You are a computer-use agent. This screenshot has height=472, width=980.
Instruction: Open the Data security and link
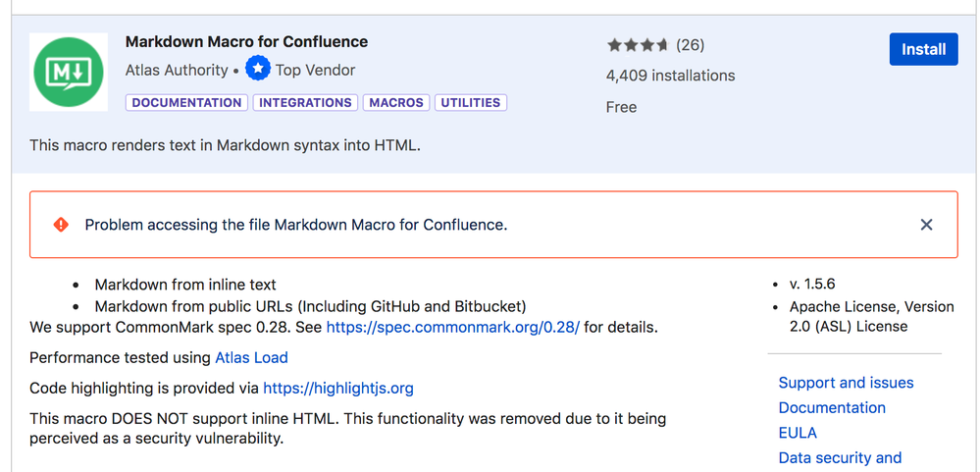pyautogui.click(x=840, y=457)
